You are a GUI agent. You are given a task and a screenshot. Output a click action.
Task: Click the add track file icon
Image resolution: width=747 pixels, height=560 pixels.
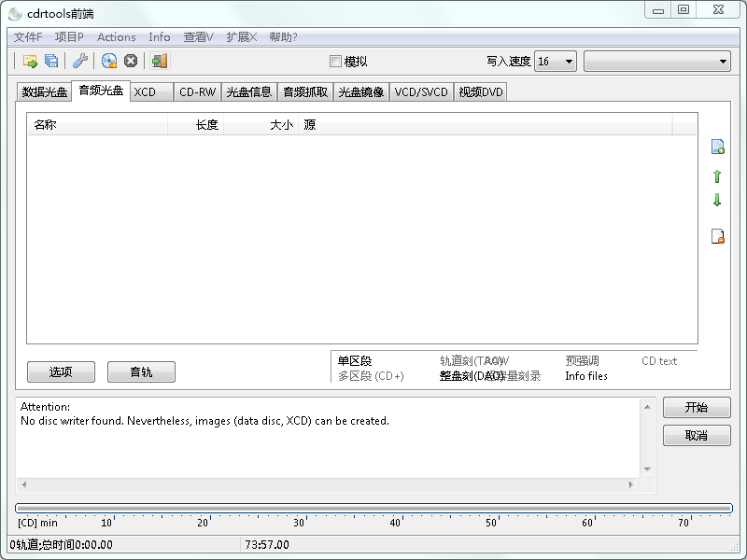click(717, 147)
